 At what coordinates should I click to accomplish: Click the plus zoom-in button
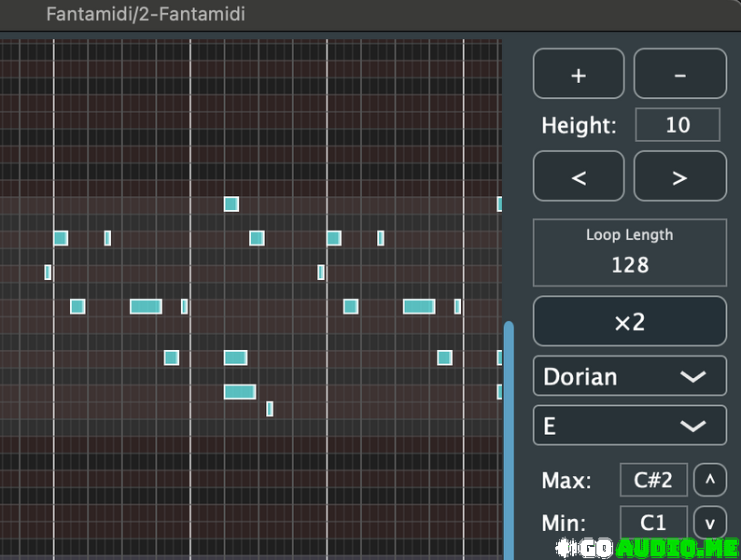[x=579, y=75]
